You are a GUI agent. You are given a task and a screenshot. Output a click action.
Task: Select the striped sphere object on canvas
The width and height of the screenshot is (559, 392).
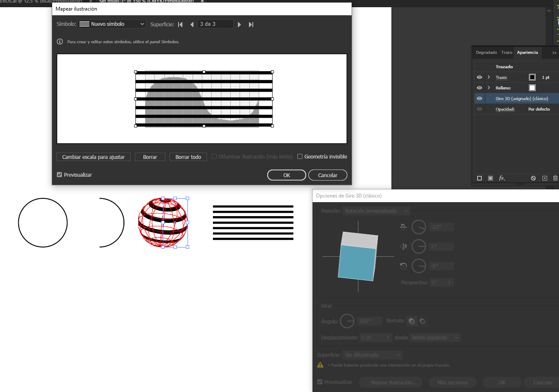163,222
